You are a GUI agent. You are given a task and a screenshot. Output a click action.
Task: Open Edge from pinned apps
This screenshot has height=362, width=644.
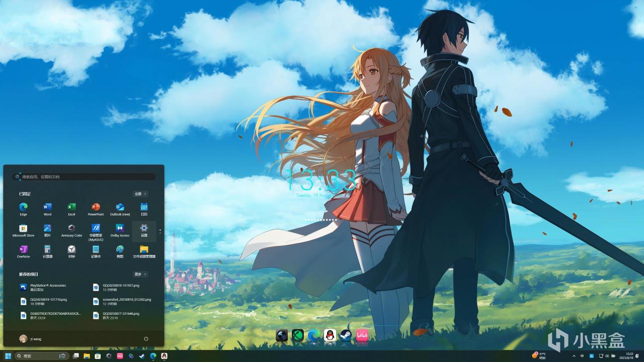tap(23, 209)
